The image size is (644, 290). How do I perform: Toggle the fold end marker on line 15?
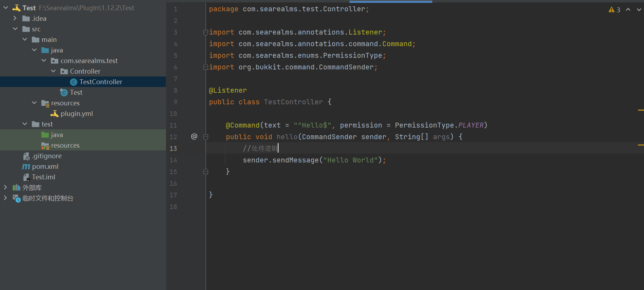(206, 172)
